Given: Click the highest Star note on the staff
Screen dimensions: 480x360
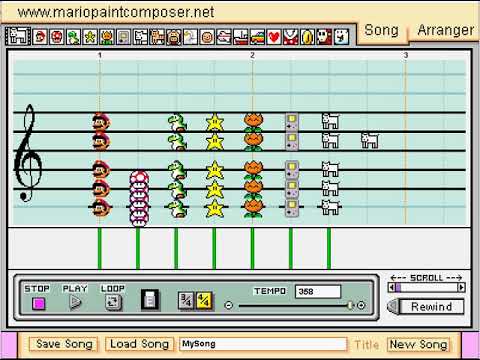Looking at the screenshot, I should [215, 122].
